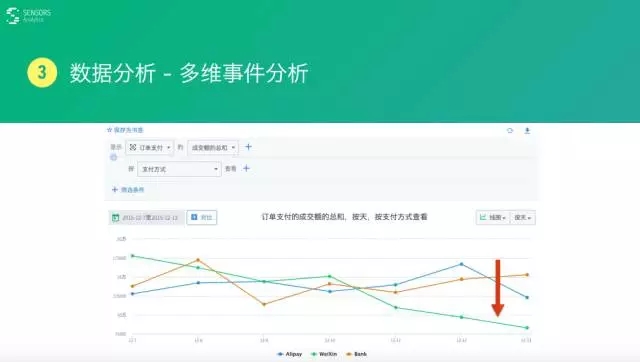The height and width of the screenshot is (362, 640).
Task: Open the 订单支付 event dropdown
Action: 150,147
